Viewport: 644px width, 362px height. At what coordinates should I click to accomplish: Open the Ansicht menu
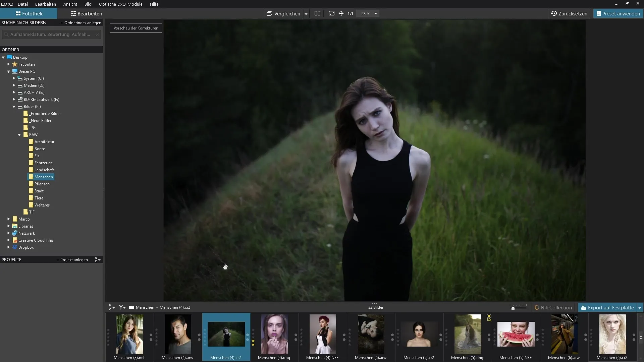pyautogui.click(x=70, y=4)
